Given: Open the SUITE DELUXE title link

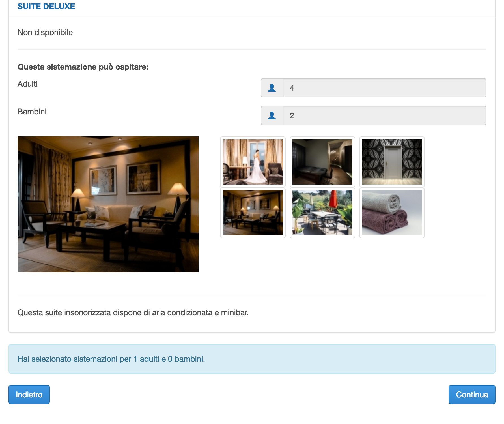Looking at the screenshot, I should pos(46,6).
